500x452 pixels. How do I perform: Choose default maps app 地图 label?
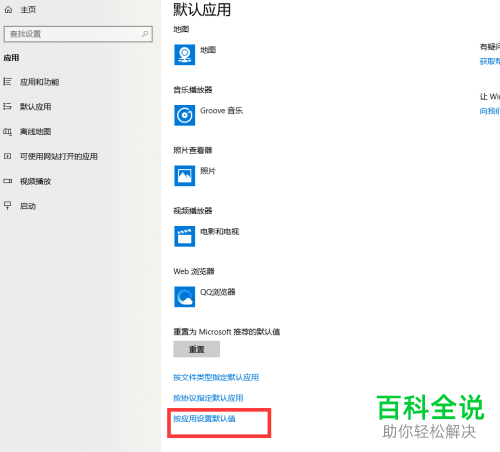click(x=208, y=50)
